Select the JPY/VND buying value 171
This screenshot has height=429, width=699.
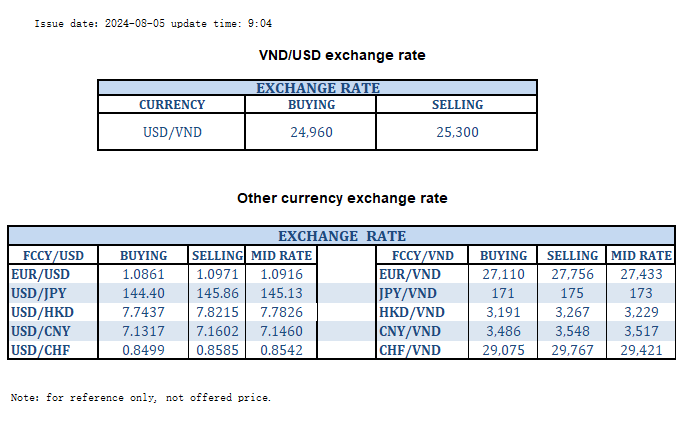(502, 293)
